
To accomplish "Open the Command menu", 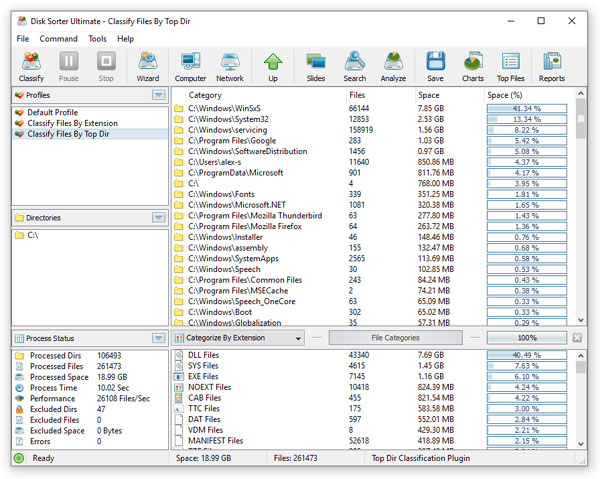I will 59,39.
